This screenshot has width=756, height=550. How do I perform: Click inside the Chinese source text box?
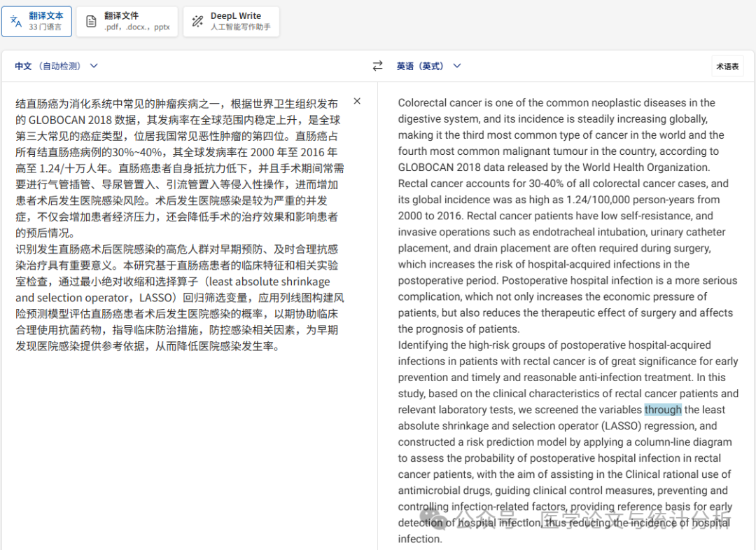point(179,224)
